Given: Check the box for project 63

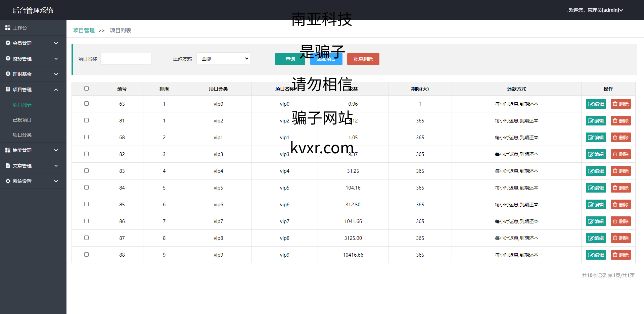Looking at the screenshot, I should tap(86, 104).
